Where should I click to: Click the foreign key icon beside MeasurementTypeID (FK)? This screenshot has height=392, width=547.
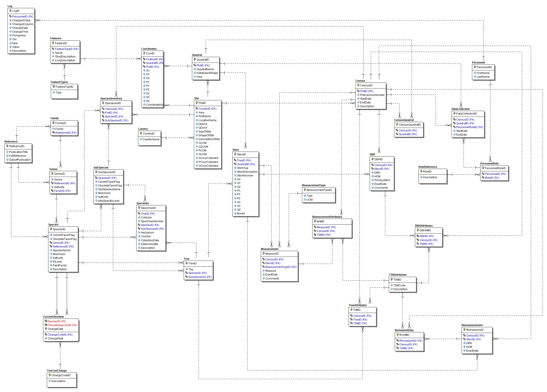click(263, 267)
